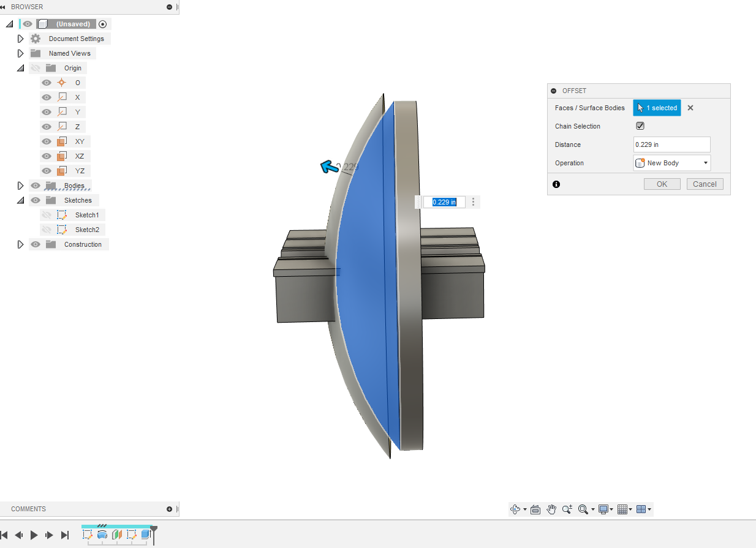756x548 pixels.
Task: Expand the Bodies folder in the browser
Action: tap(20, 185)
